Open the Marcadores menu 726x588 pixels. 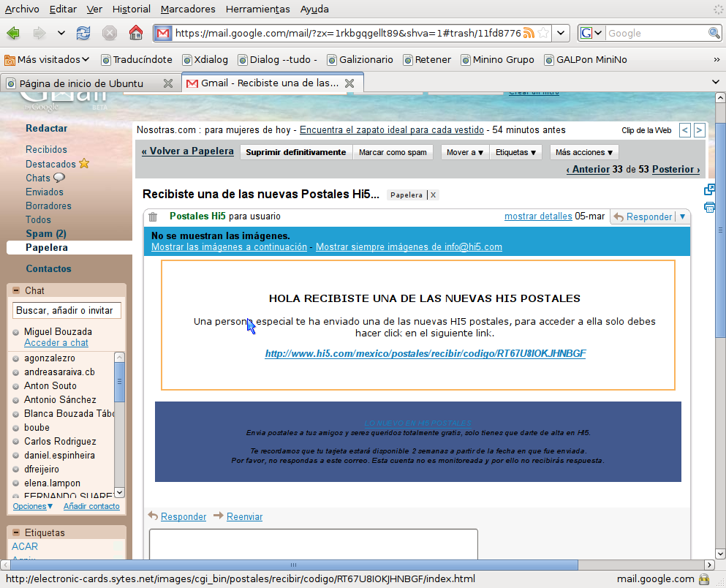tap(188, 9)
